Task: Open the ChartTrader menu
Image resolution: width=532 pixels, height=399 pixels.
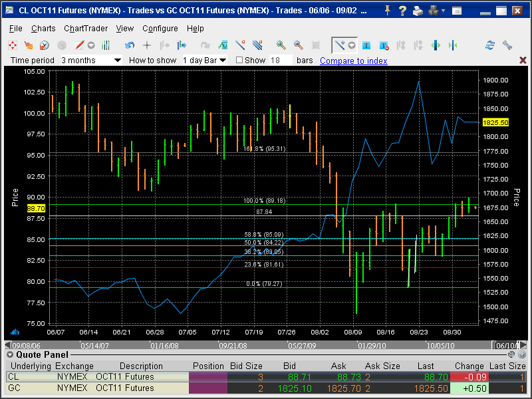Action: click(86, 29)
